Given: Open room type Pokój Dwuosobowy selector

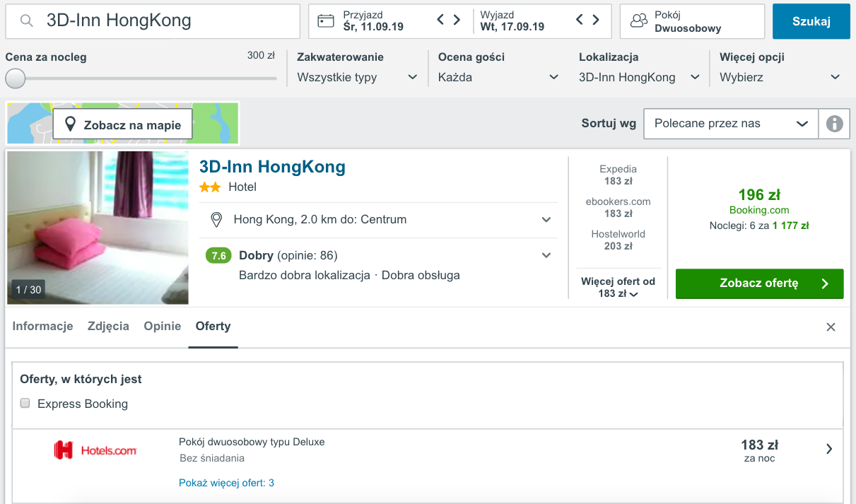Looking at the screenshot, I should coord(692,21).
